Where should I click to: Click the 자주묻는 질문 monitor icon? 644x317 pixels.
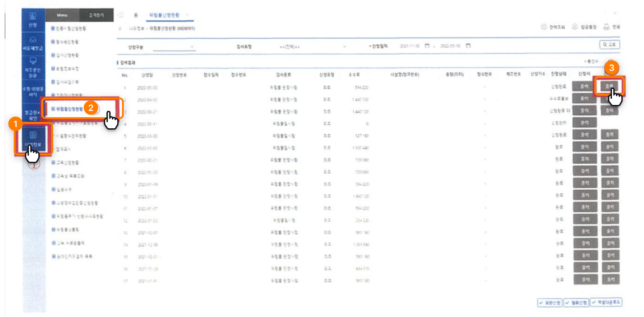[x=33, y=61]
